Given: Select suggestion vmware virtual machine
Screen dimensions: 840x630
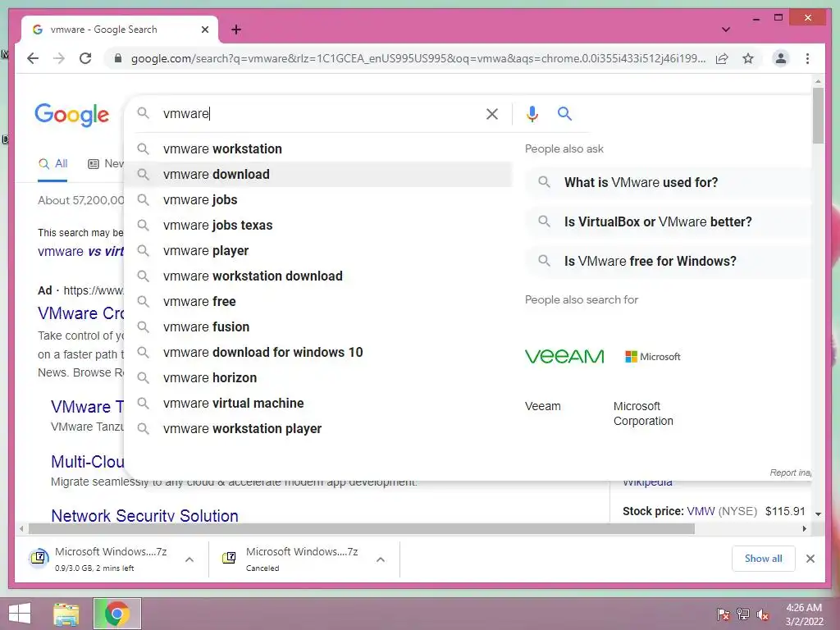Looking at the screenshot, I should 318,404.
